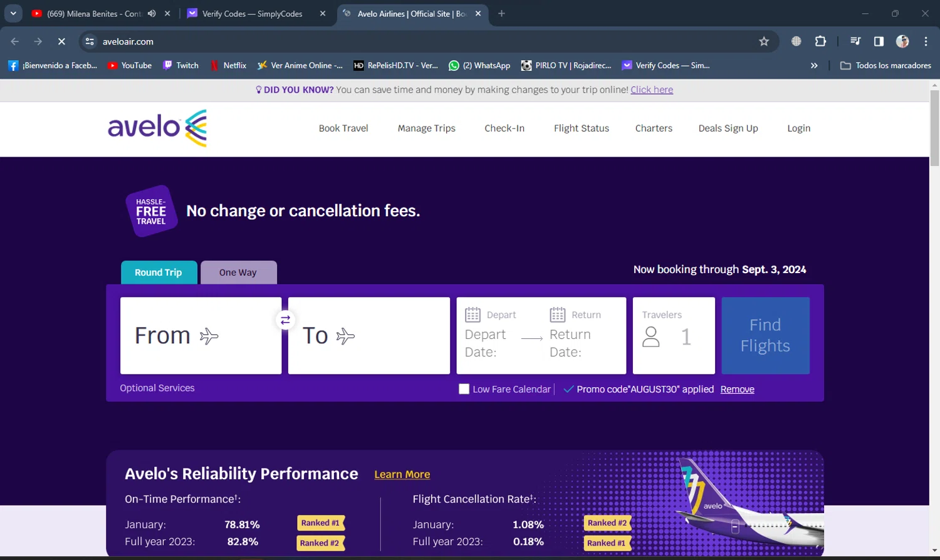The width and height of the screenshot is (940, 560).
Task: Click the scrollbar down arrow
Action: (x=934, y=551)
